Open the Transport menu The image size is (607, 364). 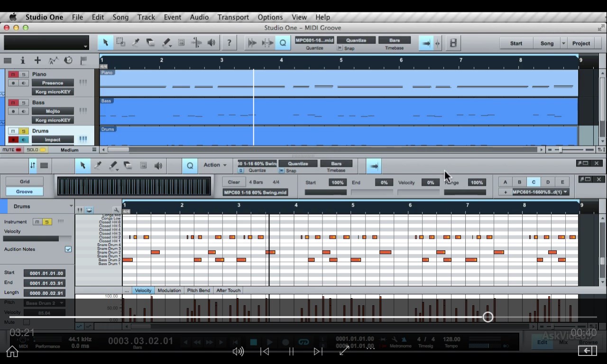[x=233, y=17]
